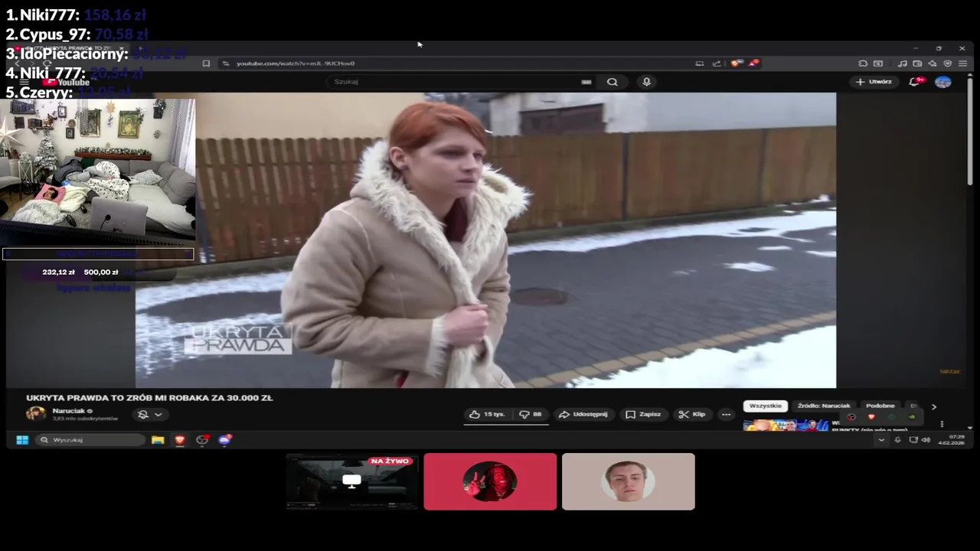
Task: Select the Źródło: Naruciak filter chip
Action: (x=824, y=406)
